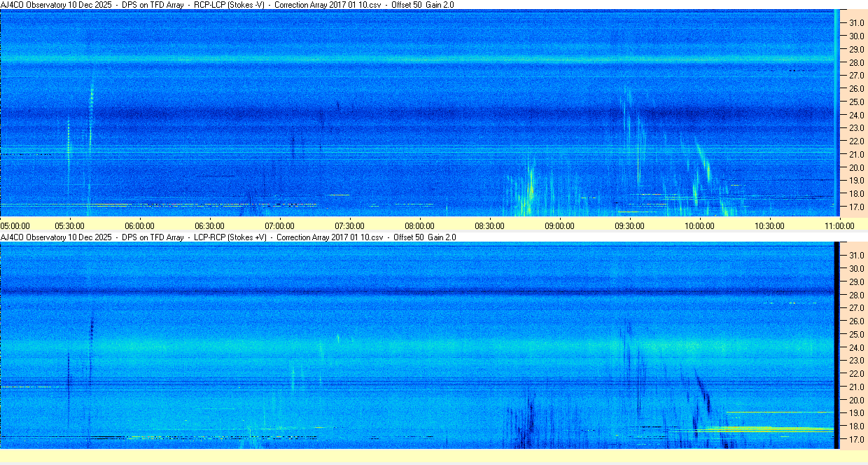Click 28.0 frequency label on Stokes +V chart
868x465 pixels.
[857, 295]
